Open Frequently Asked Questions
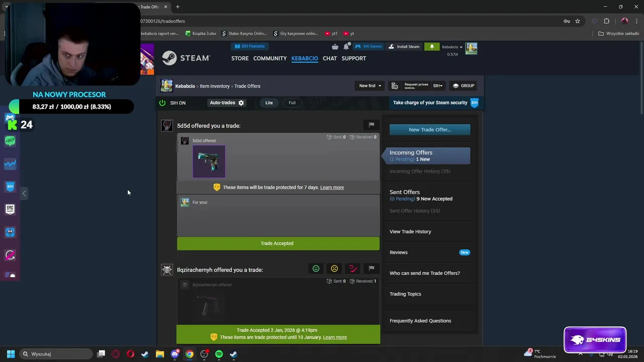The image size is (644, 362). [x=420, y=321]
